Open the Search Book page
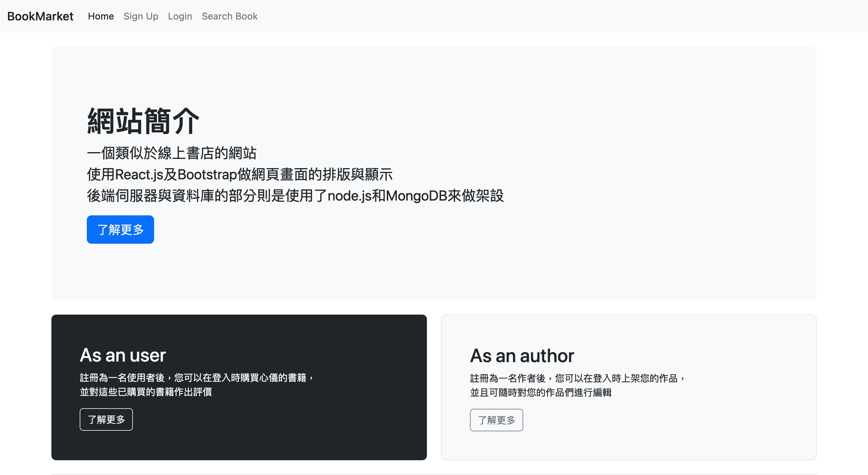868x475 pixels. click(229, 16)
